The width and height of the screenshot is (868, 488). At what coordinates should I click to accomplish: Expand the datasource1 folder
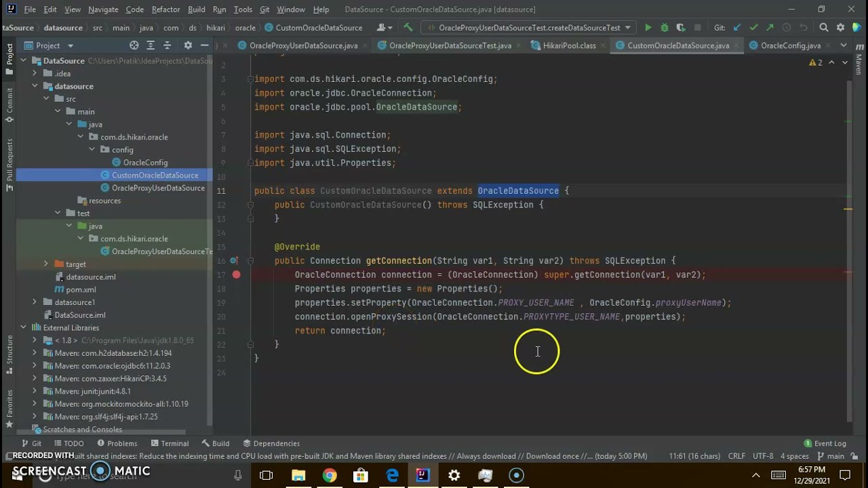(35, 302)
